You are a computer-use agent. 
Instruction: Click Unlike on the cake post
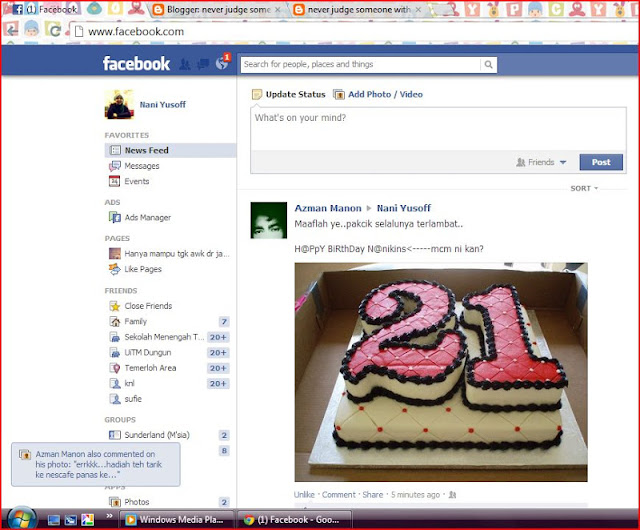pyautogui.click(x=304, y=495)
